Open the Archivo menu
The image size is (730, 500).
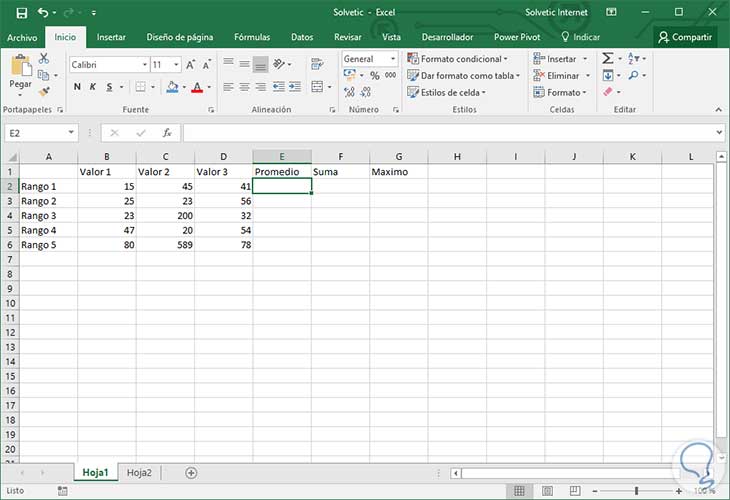[x=22, y=37]
